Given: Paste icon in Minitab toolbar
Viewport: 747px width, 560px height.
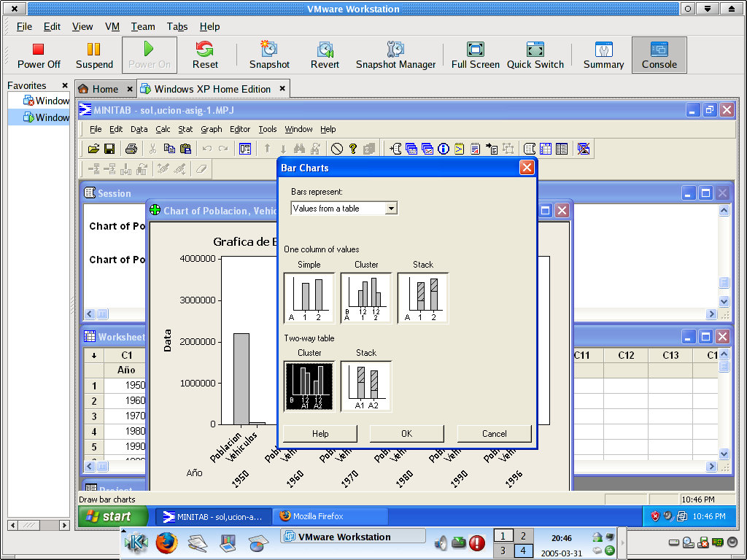Looking at the screenshot, I should [185, 149].
